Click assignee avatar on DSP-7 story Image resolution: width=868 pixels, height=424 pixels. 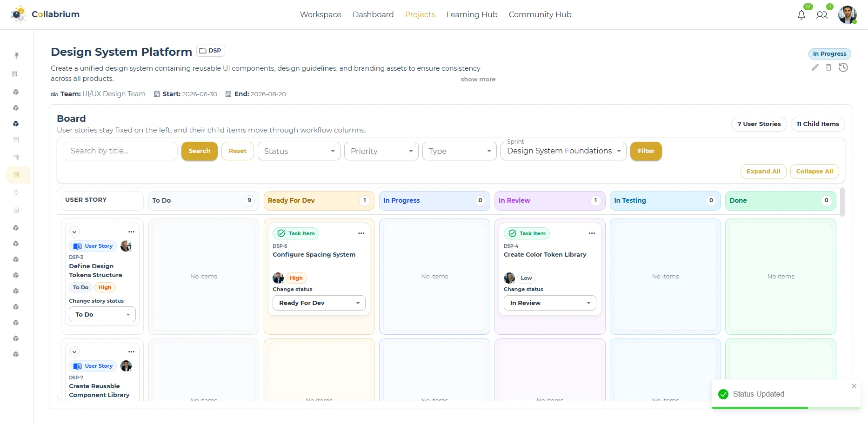(x=126, y=366)
